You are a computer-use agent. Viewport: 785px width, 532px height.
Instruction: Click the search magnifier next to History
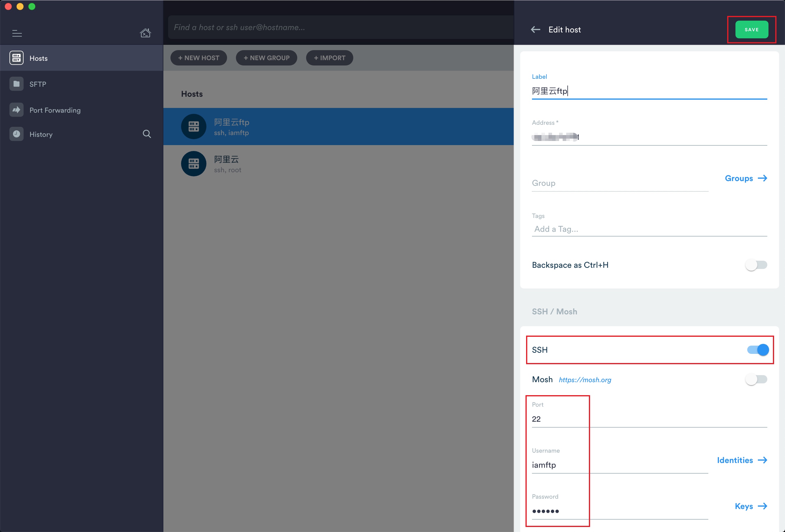pyautogui.click(x=147, y=134)
